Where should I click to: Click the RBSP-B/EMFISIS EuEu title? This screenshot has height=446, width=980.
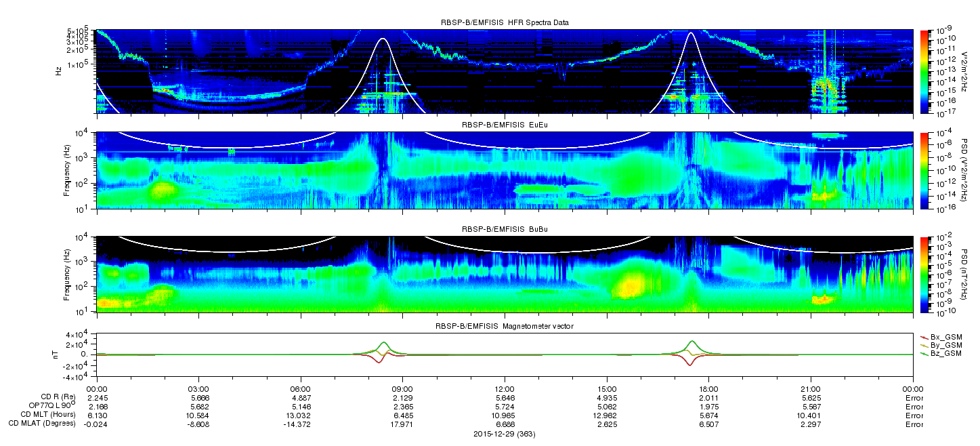point(505,125)
